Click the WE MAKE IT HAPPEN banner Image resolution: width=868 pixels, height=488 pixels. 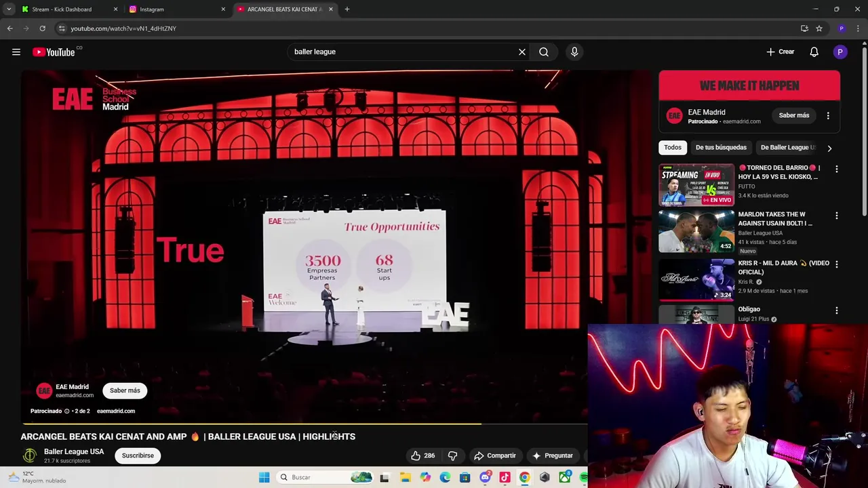point(749,85)
